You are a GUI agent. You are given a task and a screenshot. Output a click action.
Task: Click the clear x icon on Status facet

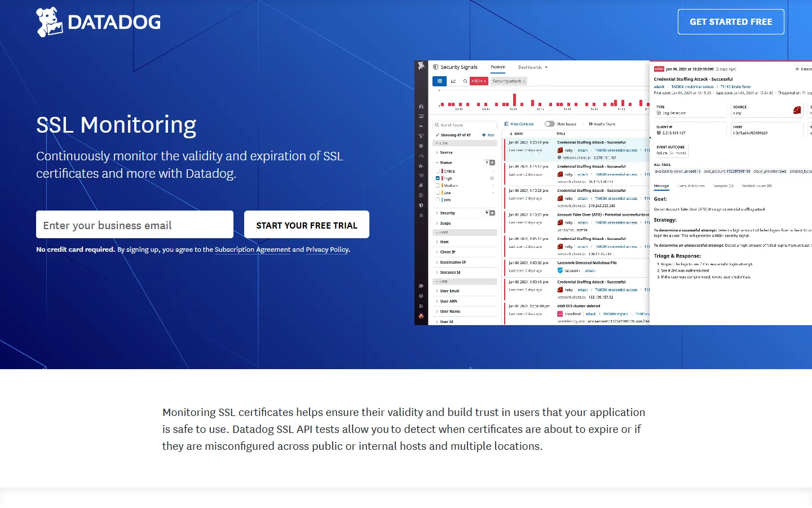click(x=492, y=163)
